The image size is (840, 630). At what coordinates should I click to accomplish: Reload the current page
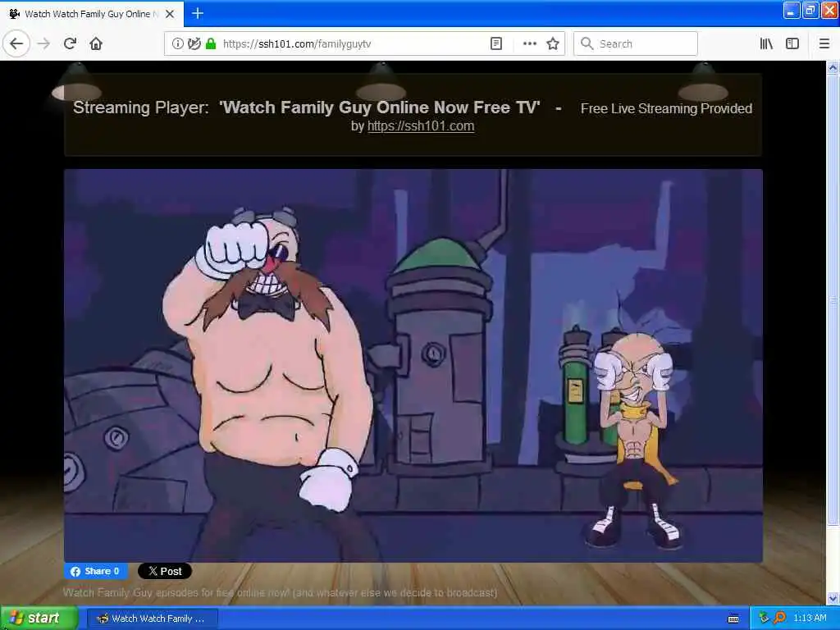pyautogui.click(x=70, y=44)
